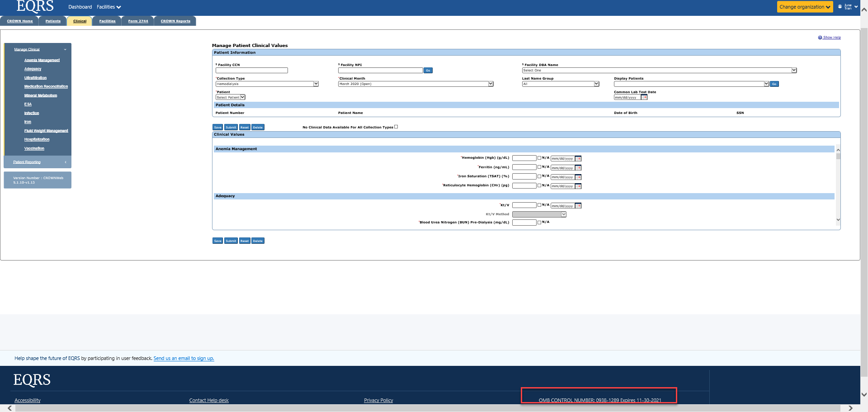
Task: Click the user account icon in header
Action: pyautogui.click(x=840, y=7)
